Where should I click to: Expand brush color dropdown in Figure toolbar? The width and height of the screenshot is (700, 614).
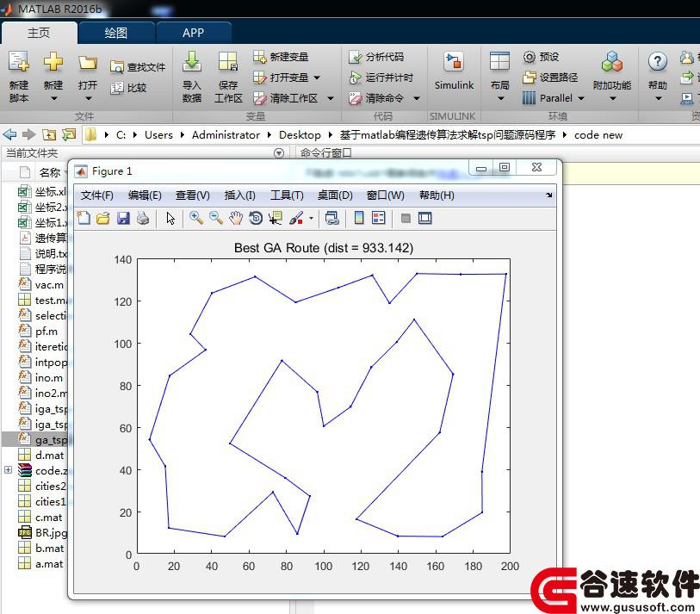point(311,219)
